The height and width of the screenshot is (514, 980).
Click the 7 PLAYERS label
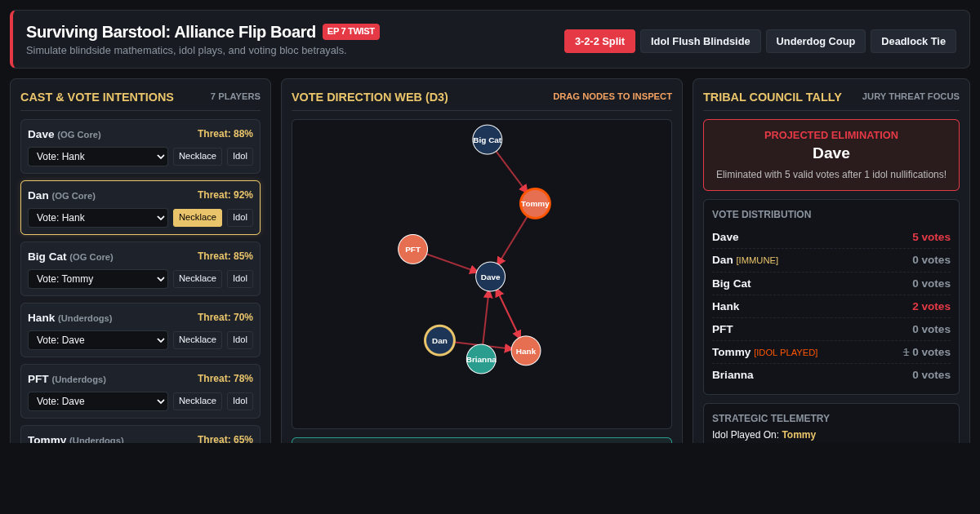click(235, 96)
